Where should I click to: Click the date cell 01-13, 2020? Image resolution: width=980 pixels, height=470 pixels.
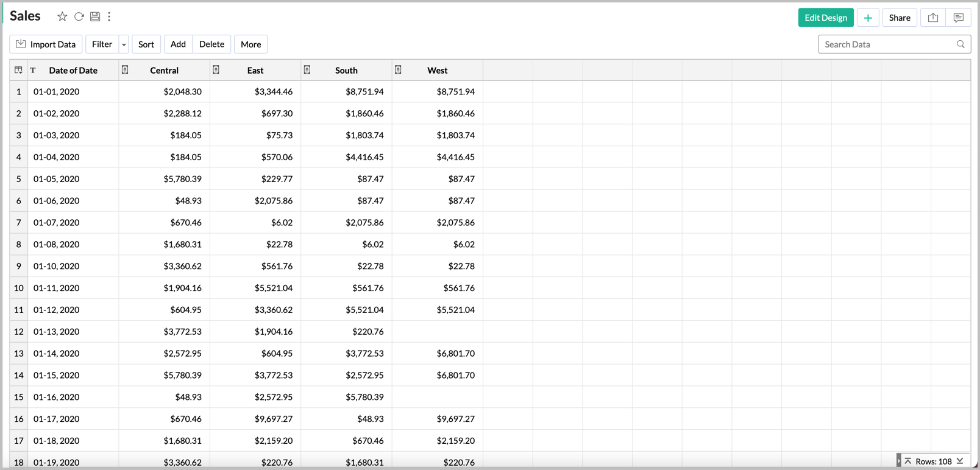(x=73, y=332)
